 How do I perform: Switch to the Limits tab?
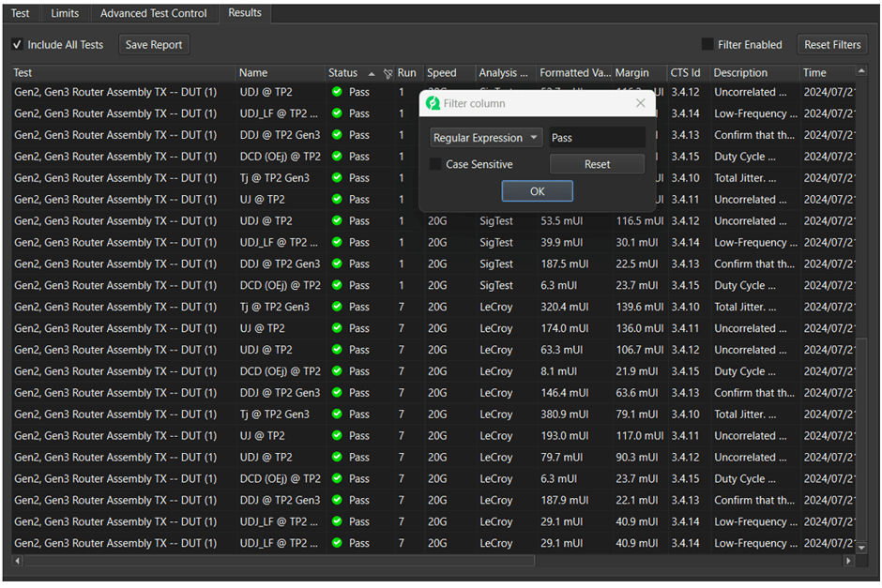click(x=65, y=14)
